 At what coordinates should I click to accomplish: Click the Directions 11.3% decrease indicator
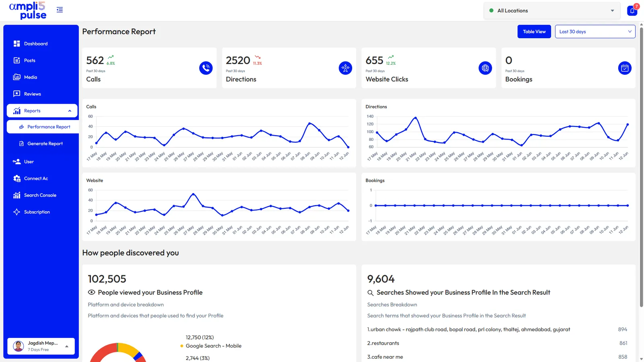[257, 60]
